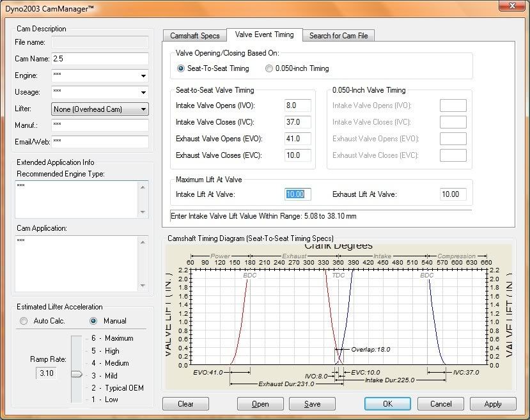Confirm with the OK button
Image resolution: width=530 pixels, height=420 pixels.
(x=387, y=404)
